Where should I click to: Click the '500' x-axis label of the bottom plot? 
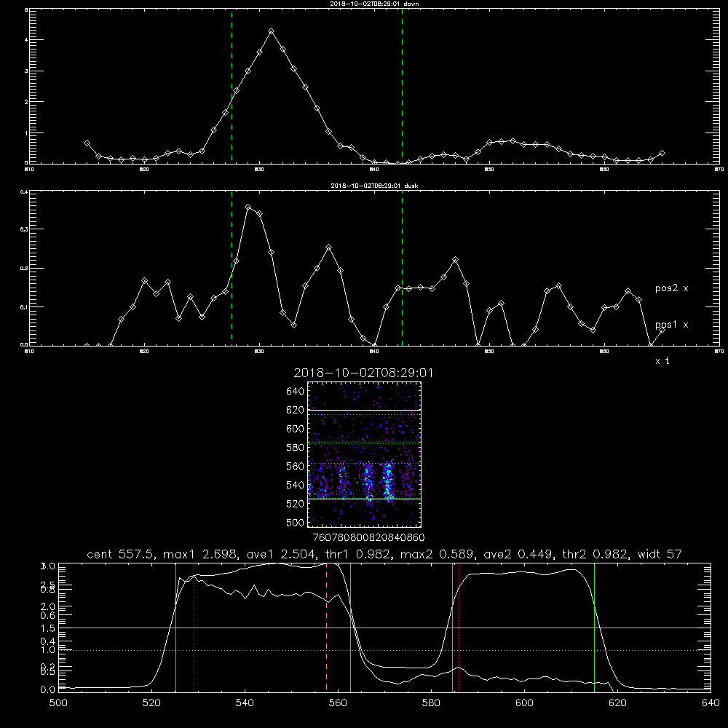pyautogui.click(x=58, y=703)
